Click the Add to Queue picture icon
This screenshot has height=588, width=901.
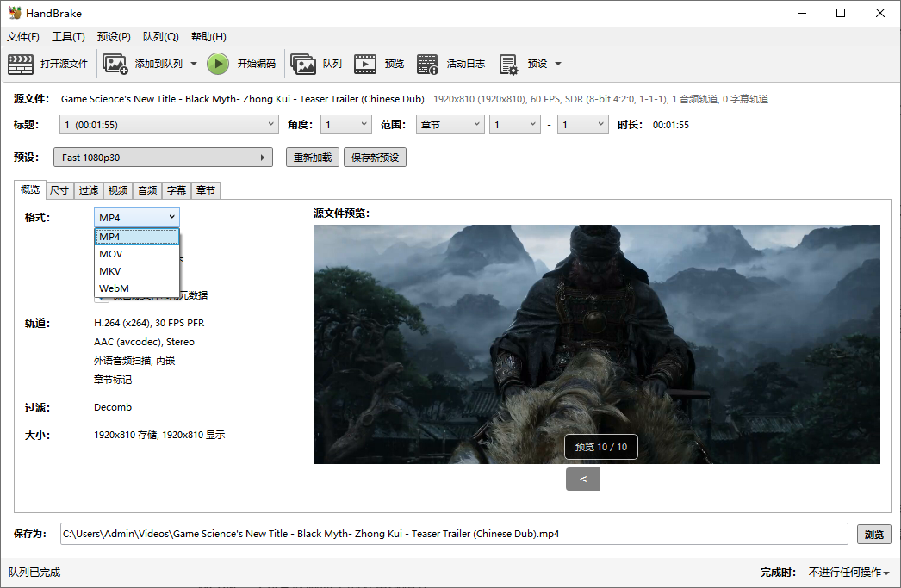coord(115,64)
